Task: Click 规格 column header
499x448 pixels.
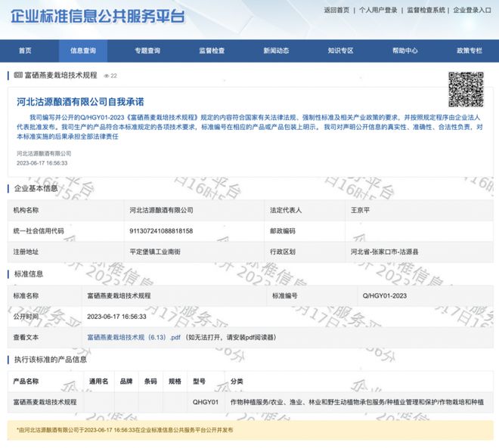Action: click(x=175, y=382)
